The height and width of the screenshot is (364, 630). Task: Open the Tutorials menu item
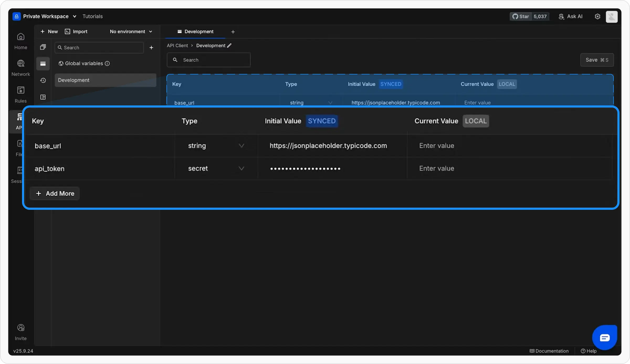click(x=92, y=16)
